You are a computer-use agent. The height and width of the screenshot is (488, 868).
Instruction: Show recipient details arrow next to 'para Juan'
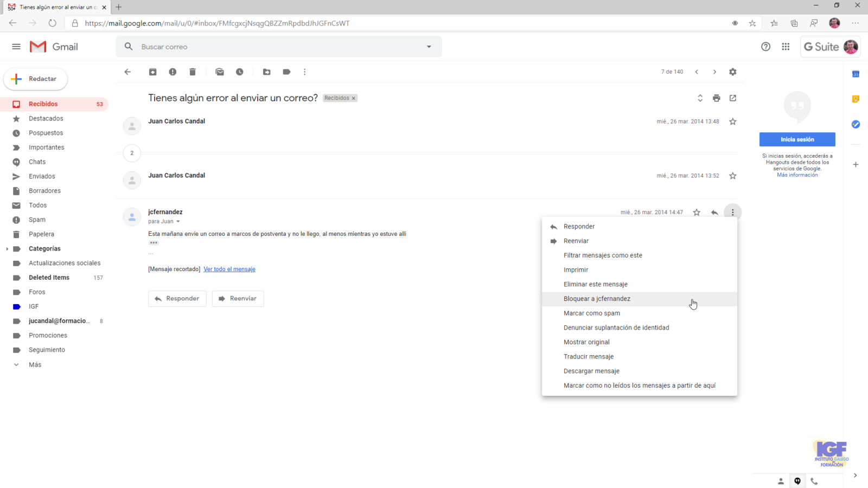178,222
